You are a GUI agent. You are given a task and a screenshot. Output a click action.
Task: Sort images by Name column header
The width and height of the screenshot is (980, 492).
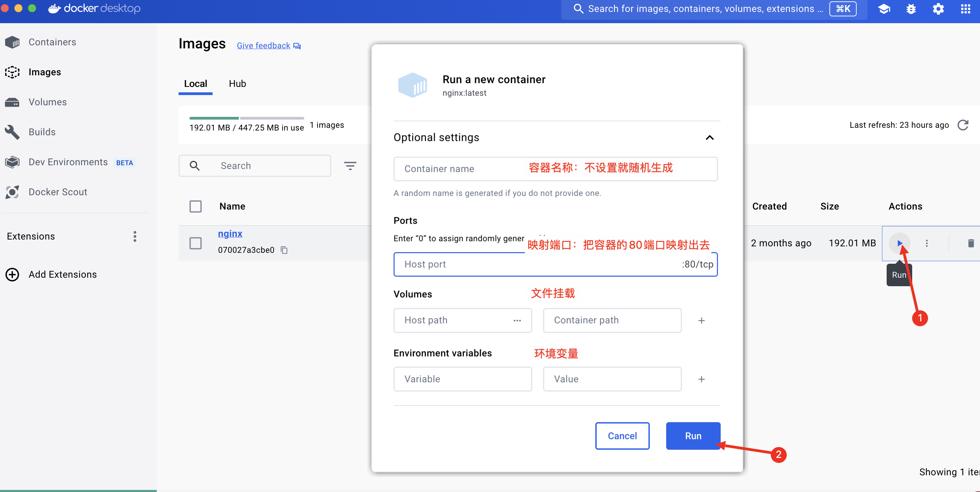click(232, 206)
